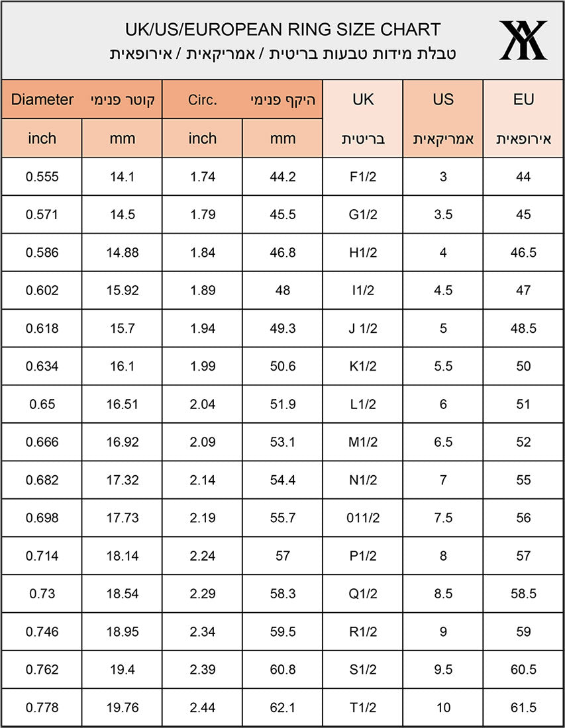Click the 0.555 inch diameter cell
This screenshot has height=728, width=565.
tap(42, 177)
